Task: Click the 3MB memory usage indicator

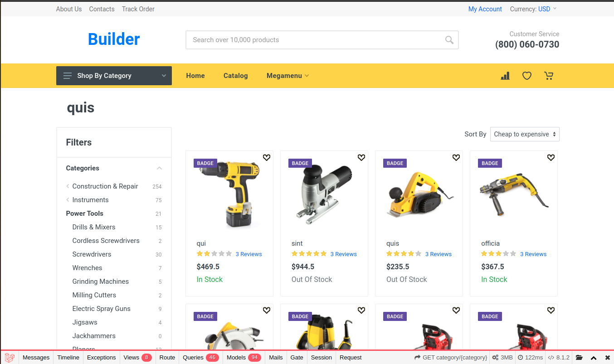Action: [502, 358]
